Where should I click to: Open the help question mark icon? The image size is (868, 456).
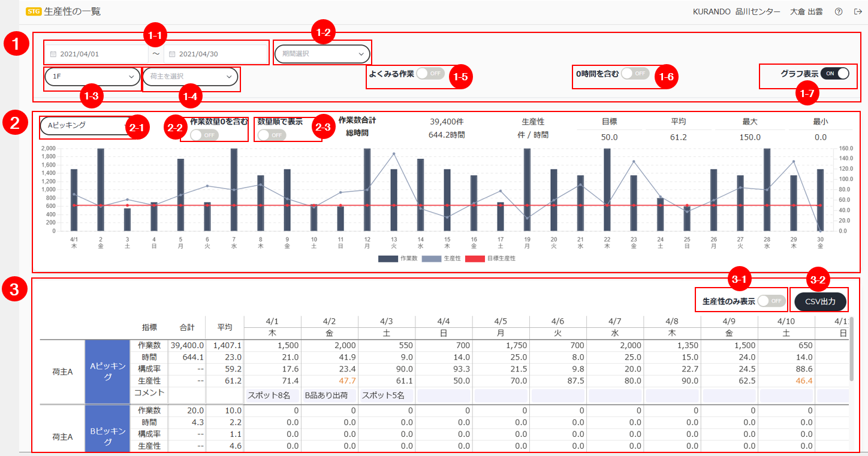tap(839, 11)
